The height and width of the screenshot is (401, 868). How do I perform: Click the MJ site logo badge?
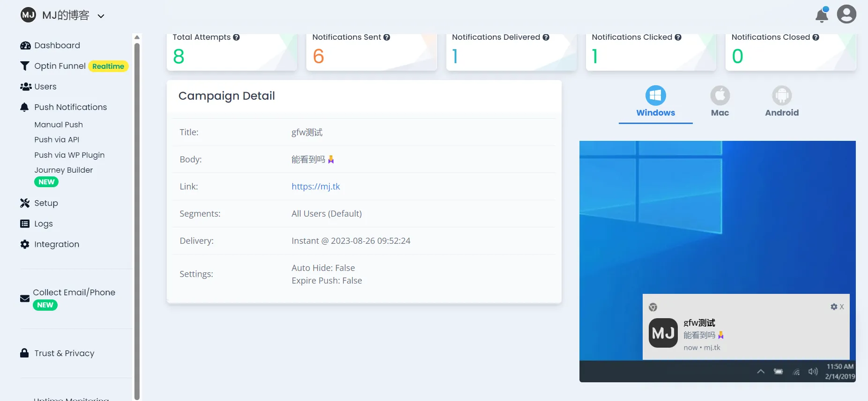(x=28, y=15)
